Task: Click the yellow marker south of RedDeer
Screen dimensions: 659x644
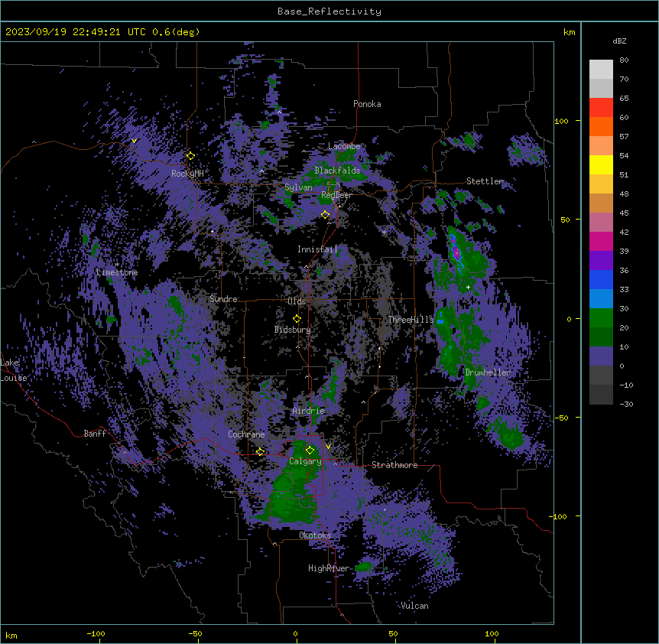Action: pos(325,215)
